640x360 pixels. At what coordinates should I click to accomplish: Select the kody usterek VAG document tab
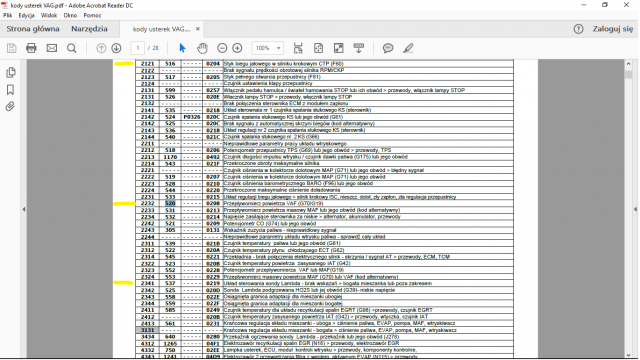tap(162, 29)
